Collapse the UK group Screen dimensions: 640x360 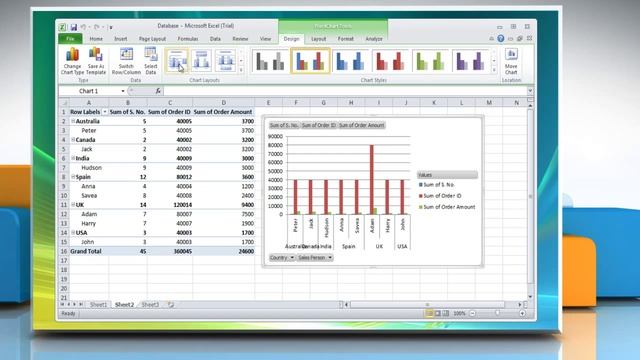click(x=73, y=204)
